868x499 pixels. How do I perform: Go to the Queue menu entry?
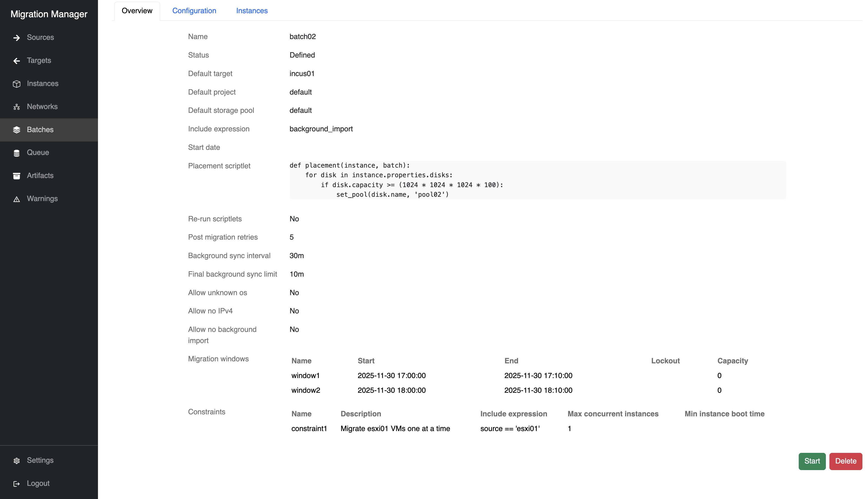click(x=38, y=152)
